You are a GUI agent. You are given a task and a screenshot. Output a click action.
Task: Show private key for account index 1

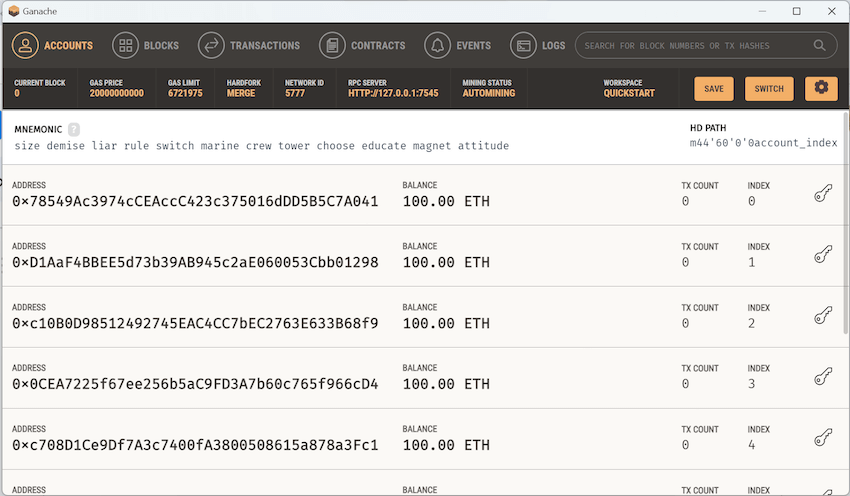coord(823,254)
